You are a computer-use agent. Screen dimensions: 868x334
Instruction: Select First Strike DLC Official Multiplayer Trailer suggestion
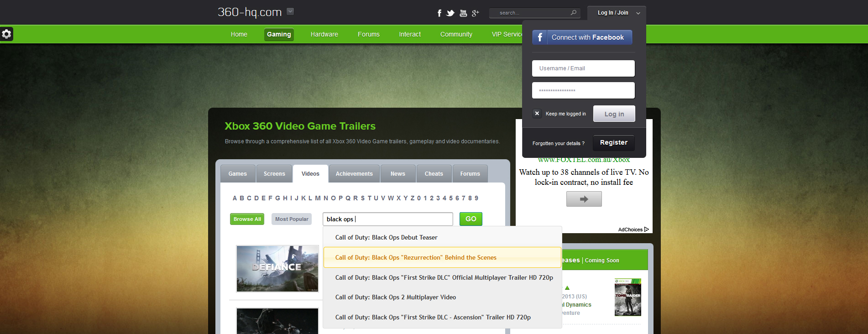point(442,277)
